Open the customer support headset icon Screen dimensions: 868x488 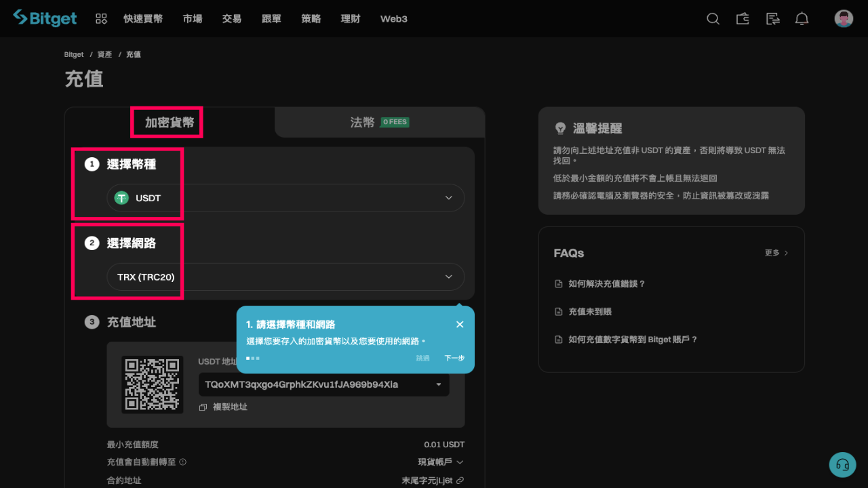pyautogui.click(x=842, y=464)
